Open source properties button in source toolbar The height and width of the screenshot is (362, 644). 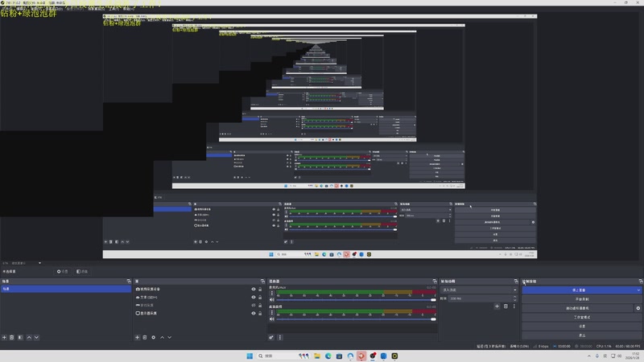[x=63, y=271]
